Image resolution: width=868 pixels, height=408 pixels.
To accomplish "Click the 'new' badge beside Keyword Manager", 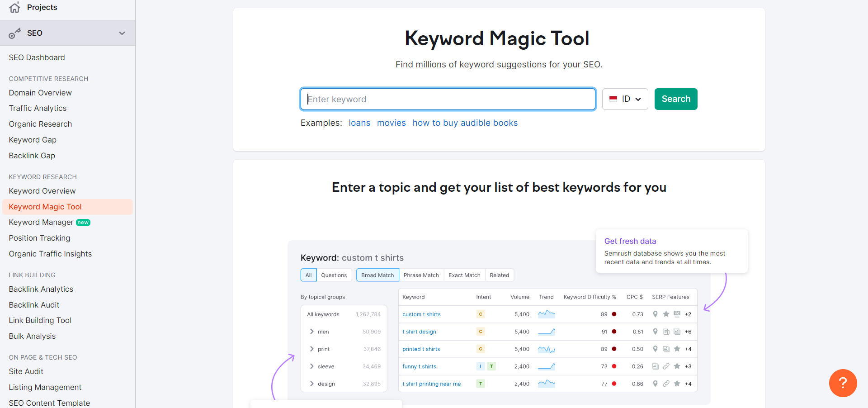I will tap(83, 223).
